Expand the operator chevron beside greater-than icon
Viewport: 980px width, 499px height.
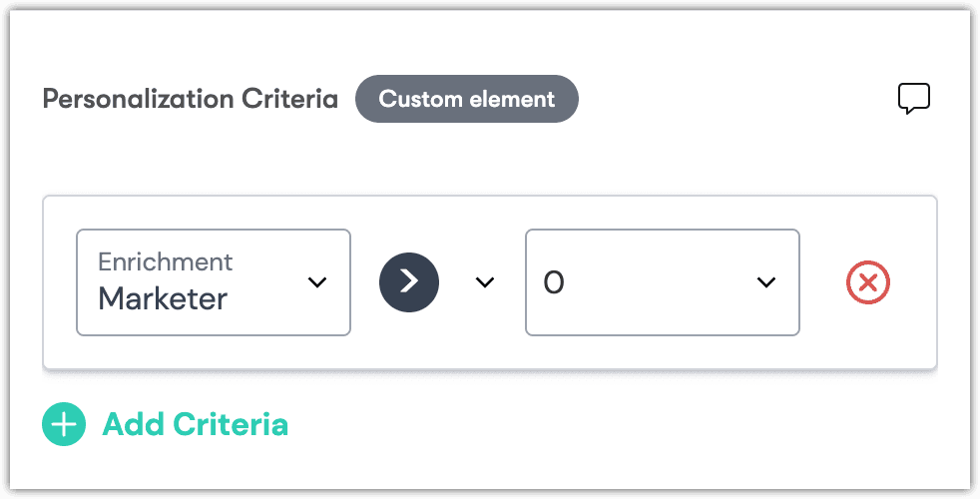485,282
